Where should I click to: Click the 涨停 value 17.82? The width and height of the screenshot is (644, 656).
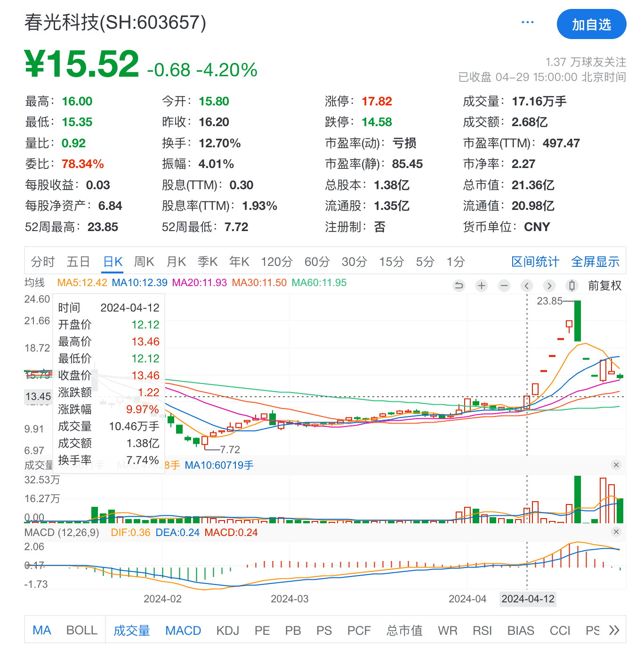click(377, 101)
